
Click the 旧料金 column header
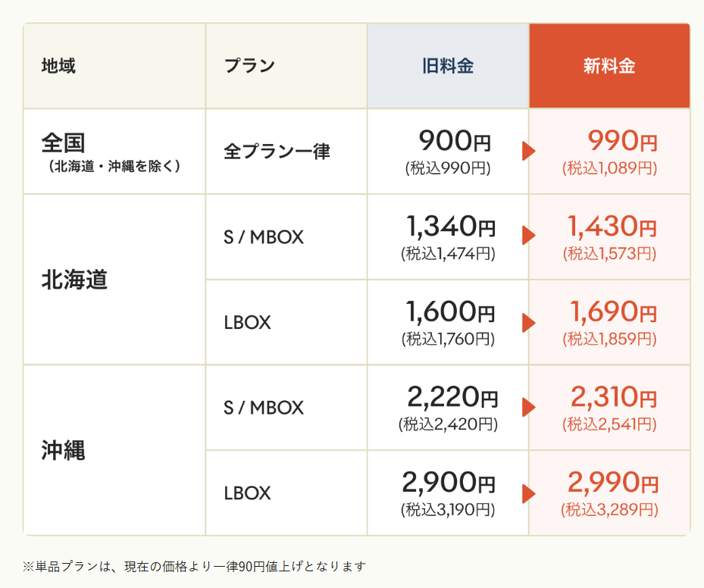pos(448,66)
